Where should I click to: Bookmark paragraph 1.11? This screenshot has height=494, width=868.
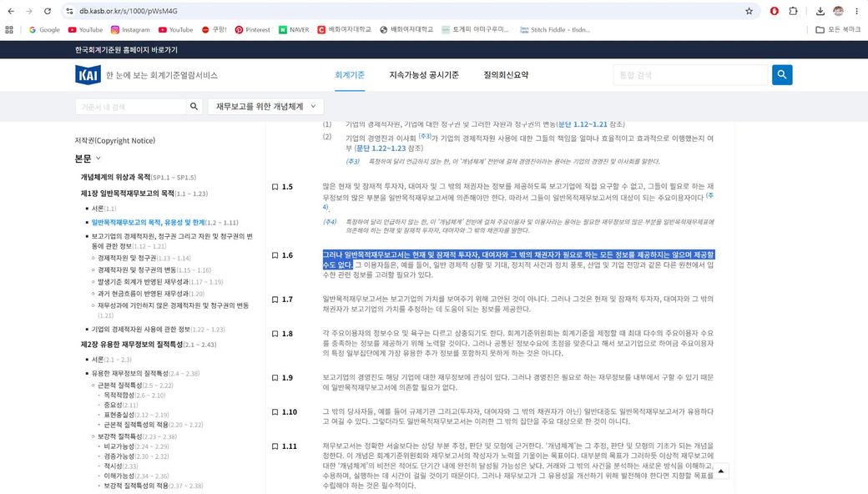(x=275, y=446)
